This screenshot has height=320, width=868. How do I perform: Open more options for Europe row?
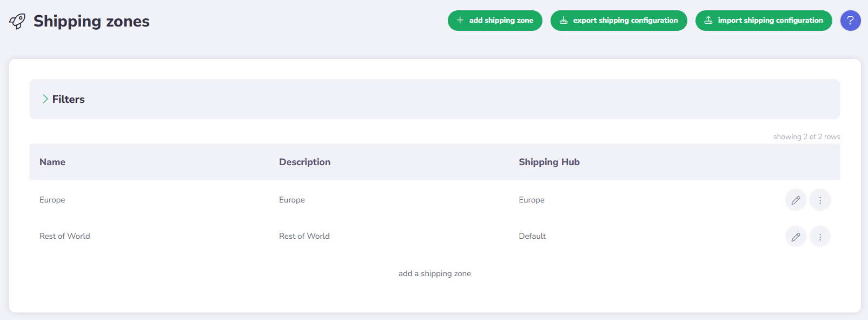pos(820,200)
